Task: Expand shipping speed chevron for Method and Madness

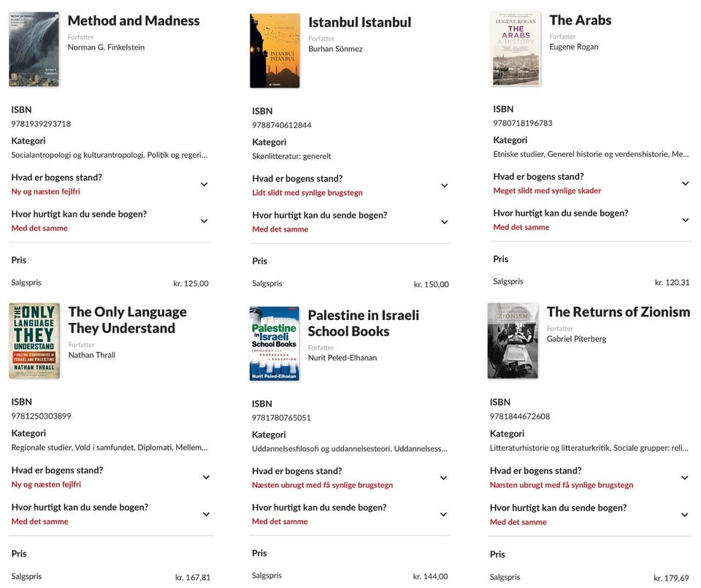Action: pos(204,221)
